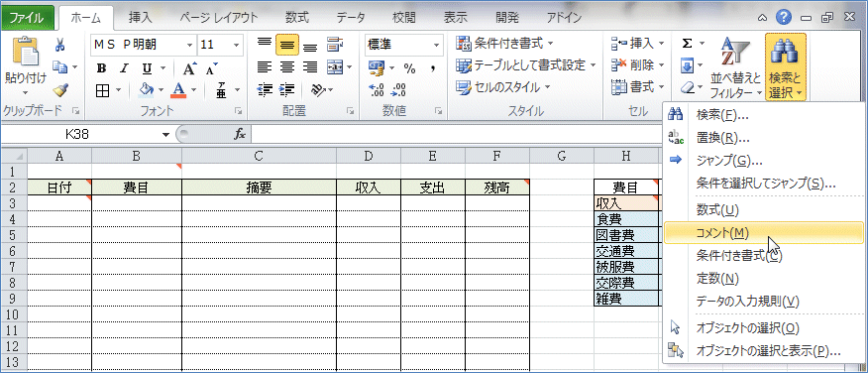This screenshot has height=373, width=868.
Task: Apply comma style format
Action: pyautogui.click(x=433, y=68)
